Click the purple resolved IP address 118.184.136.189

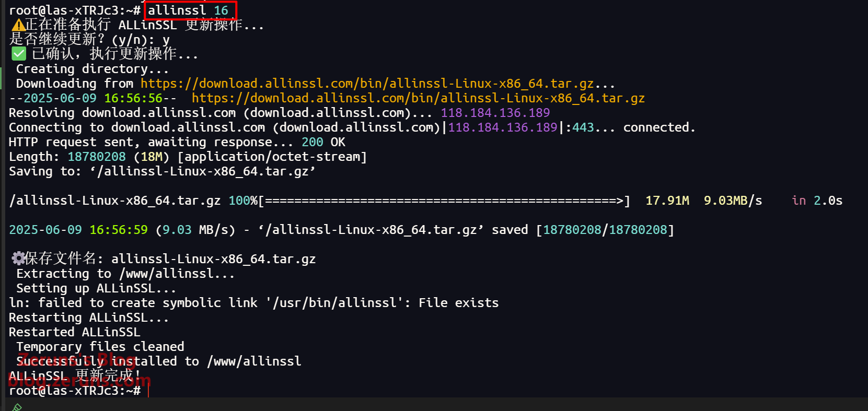(495, 113)
